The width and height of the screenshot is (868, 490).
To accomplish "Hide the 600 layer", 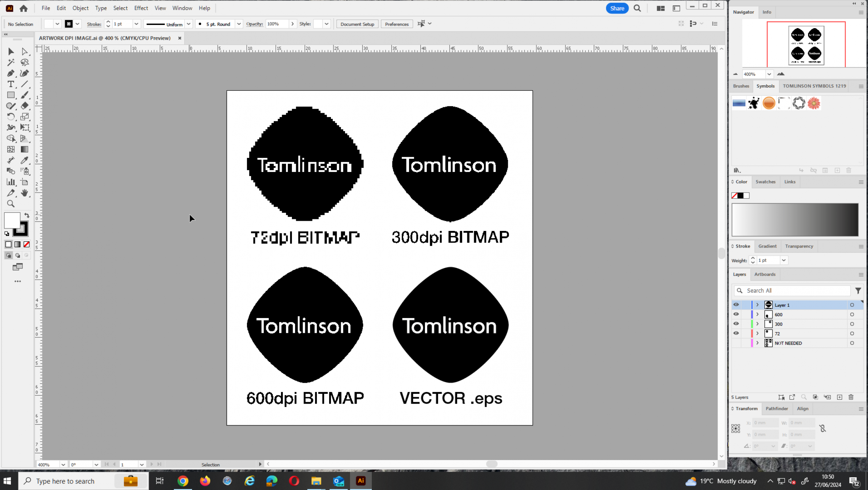I will coord(736,314).
